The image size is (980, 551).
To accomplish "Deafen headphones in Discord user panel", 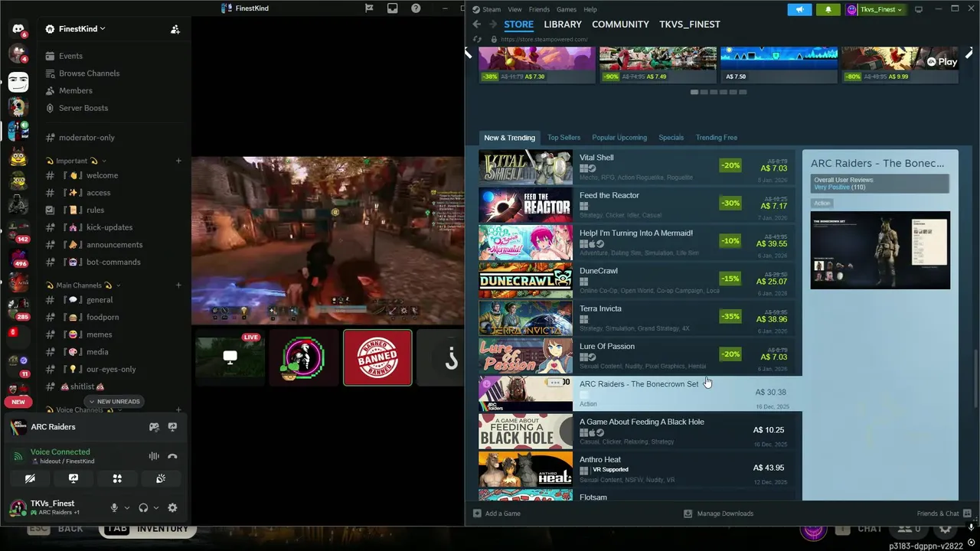I will click(x=143, y=507).
